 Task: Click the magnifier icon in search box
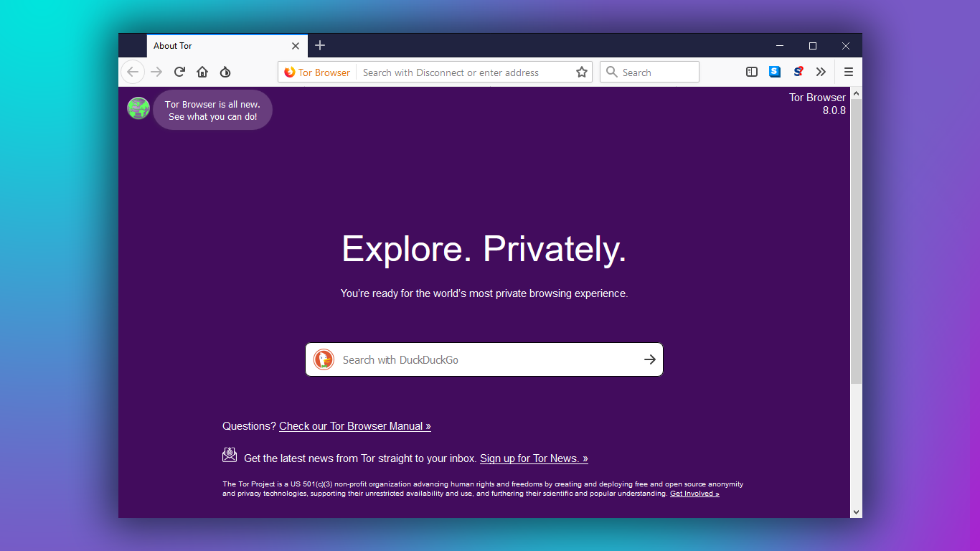click(612, 72)
